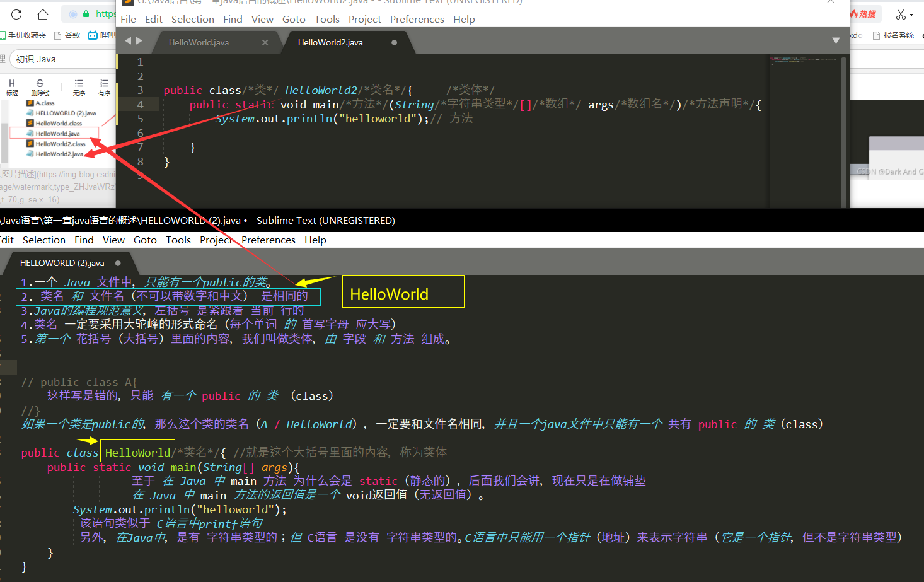
Task: Click the System.out.println line in HelloWorld2.java
Action: 344,119
